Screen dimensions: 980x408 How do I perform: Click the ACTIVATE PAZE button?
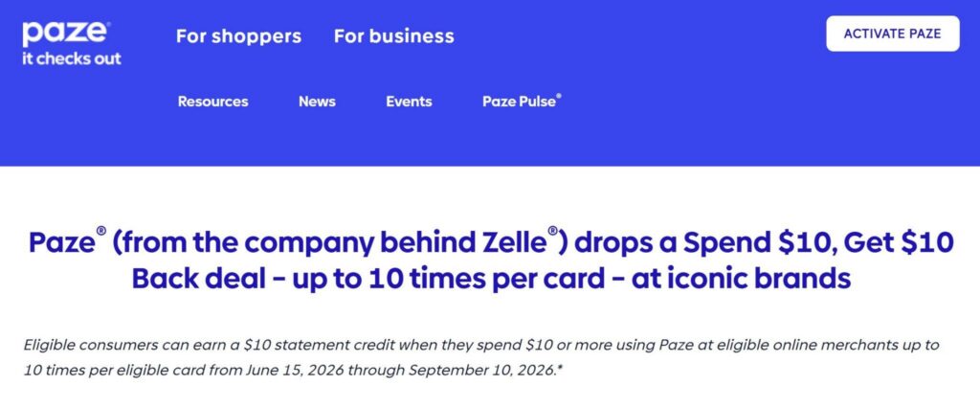click(893, 34)
